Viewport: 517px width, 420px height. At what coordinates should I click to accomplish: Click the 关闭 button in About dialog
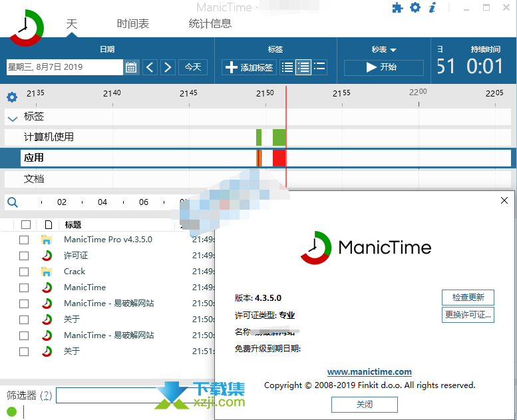click(x=365, y=405)
